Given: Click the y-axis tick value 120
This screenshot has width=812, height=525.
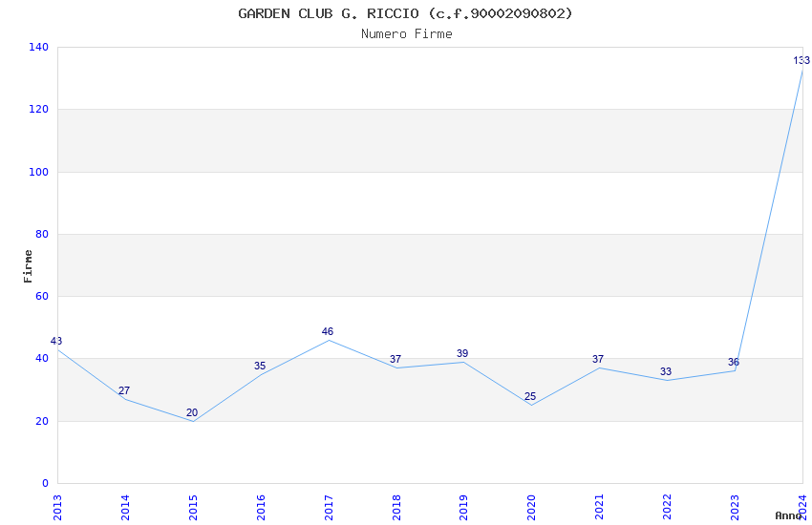Looking at the screenshot, I should click(x=39, y=109).
